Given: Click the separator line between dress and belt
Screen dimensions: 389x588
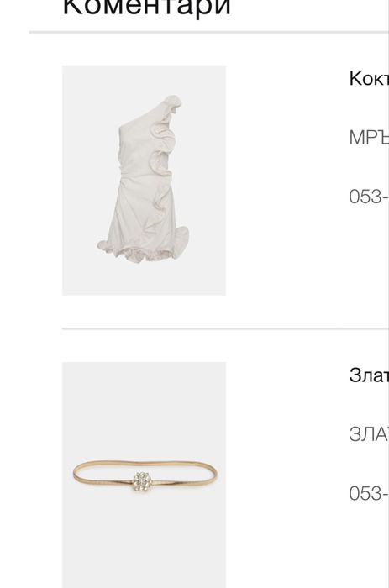Looking at the screenshot, I should coord(225,328).
